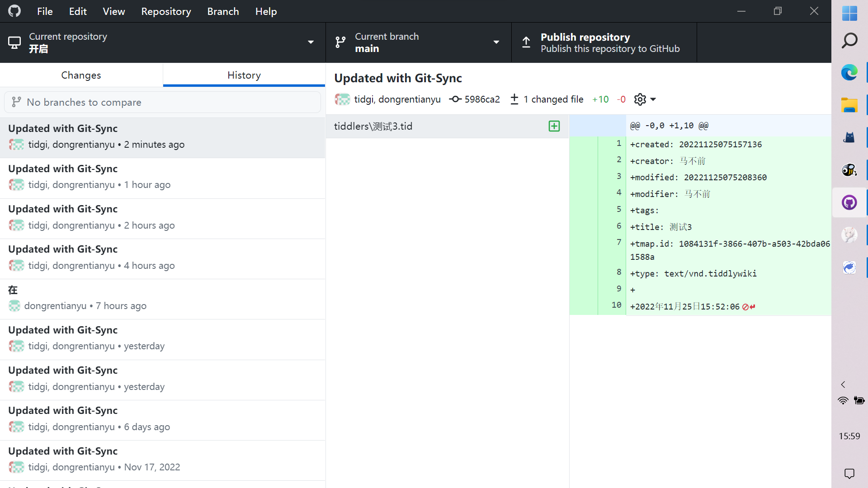Click the Windows Start button
This screenshot has height=488, width=868.
point(849,13)
